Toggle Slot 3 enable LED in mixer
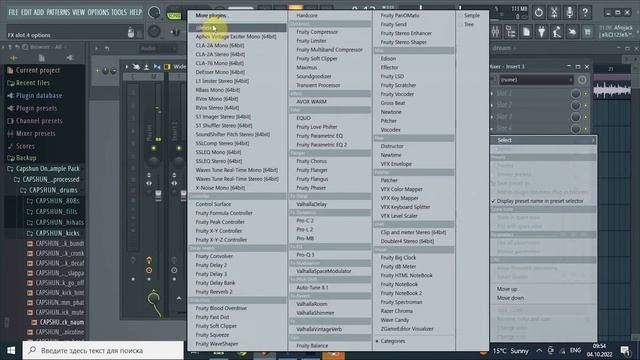The height and width of the screenshot is (360, 640). click(x=585, y=117)
